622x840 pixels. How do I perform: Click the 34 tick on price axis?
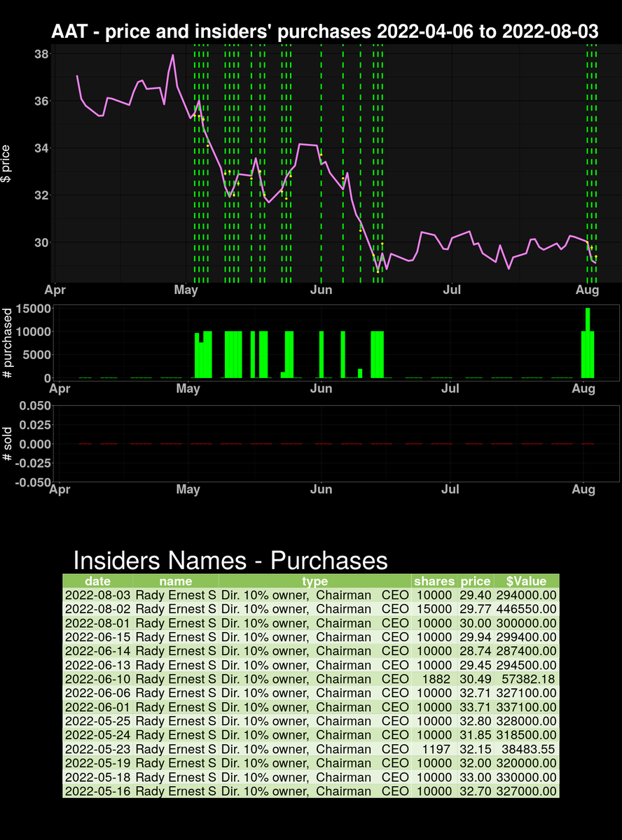click(x=41, y=148)
